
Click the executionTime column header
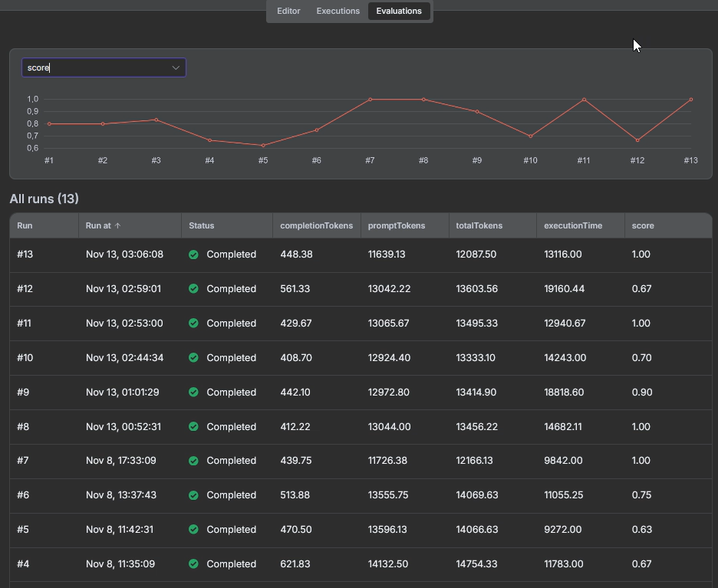click(573, 226)
